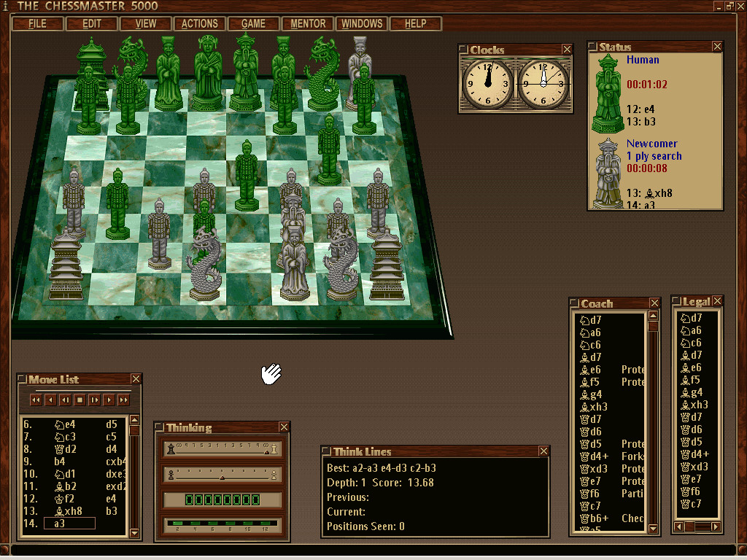
Task: Click the right analog clock face
Action: pyautogui.click(x=543, y=85)
